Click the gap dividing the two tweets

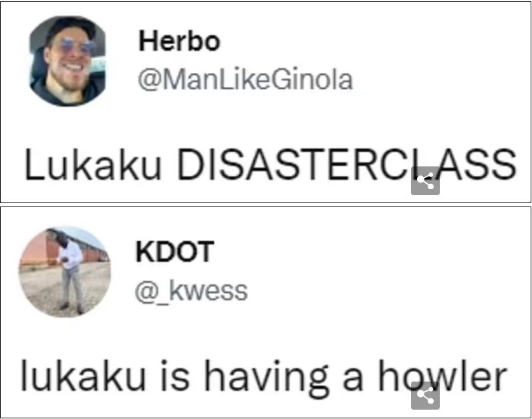[x=266, y=204]
